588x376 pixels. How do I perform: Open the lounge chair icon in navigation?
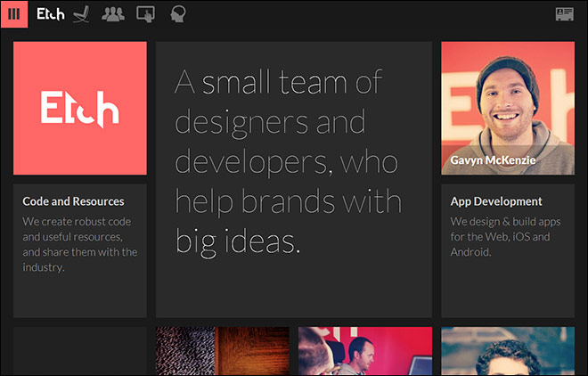81,14
